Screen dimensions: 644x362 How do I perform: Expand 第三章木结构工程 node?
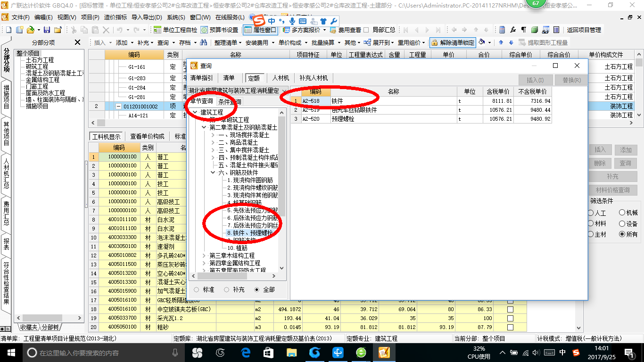(x=204, y=255)
